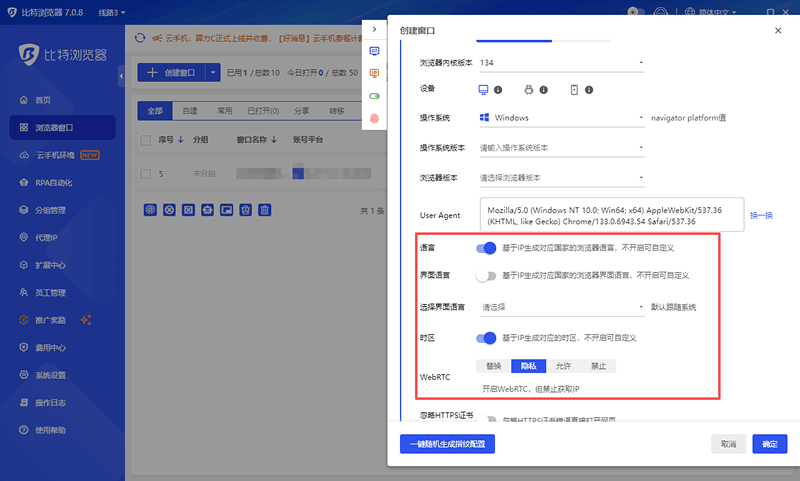Click the dialog's top progress bar
The height and width of the screenshot is (481, 800).
[514, 41]
